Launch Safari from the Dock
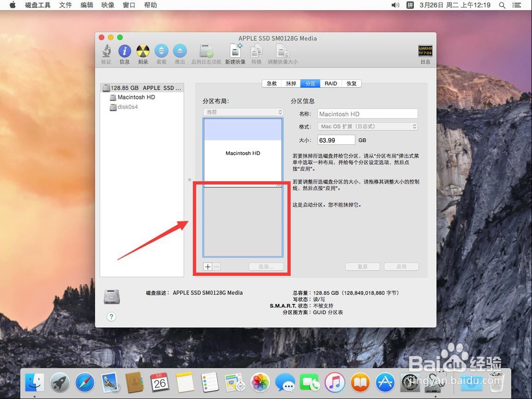Screen dimensions: 532x399 [x=85, y=383]
